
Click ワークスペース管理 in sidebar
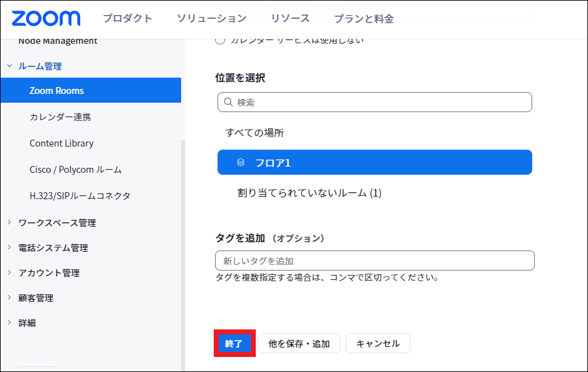coord(57,222)
